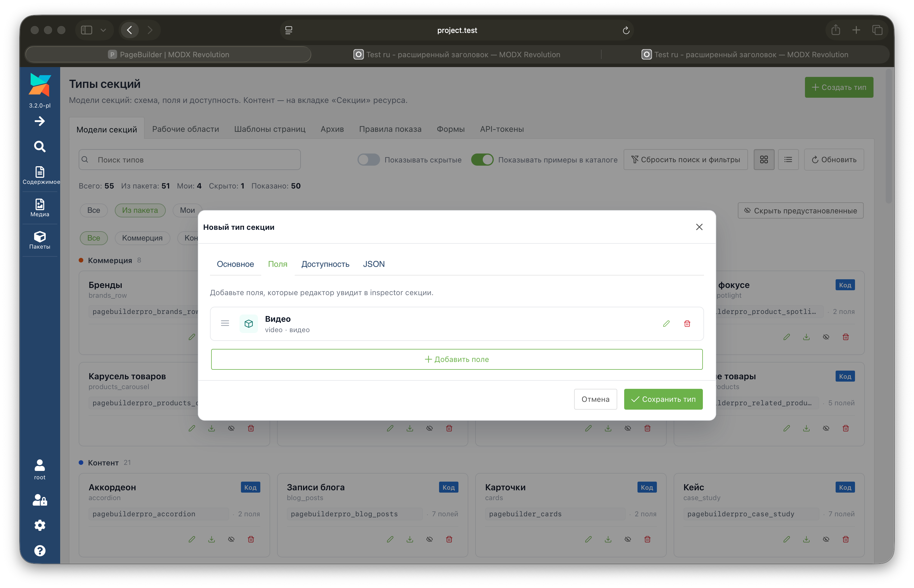Grab the drag handle of Видео field
The width and height of the screenshot is (914, 588).
225,323
